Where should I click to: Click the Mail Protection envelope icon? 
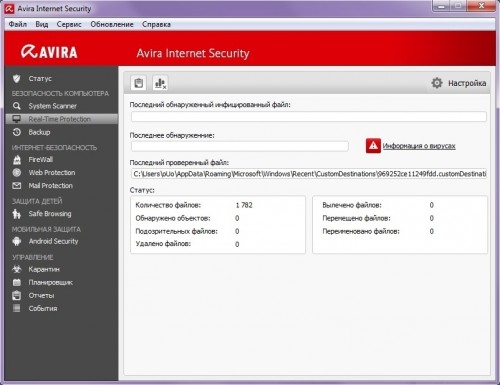point(16,186)
